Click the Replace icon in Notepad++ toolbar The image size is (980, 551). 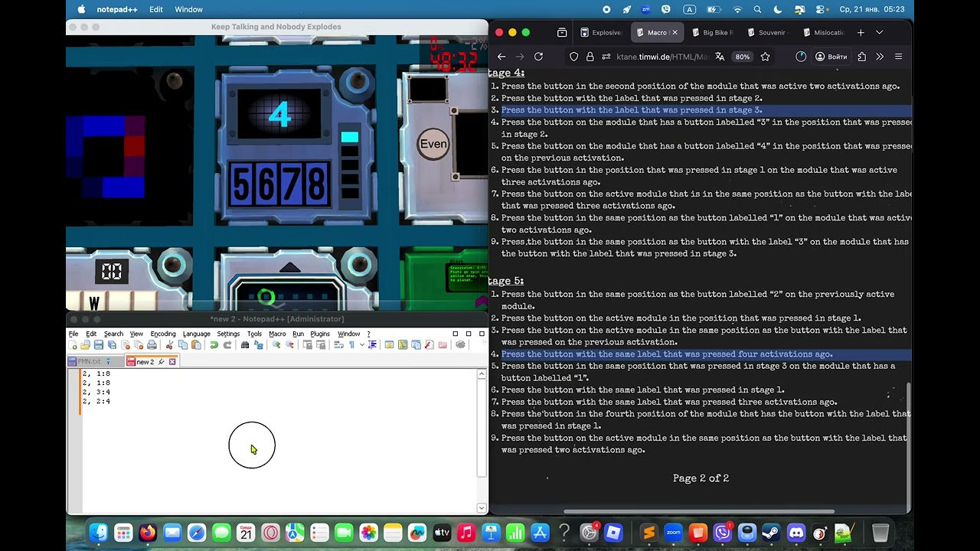(258, 345)
